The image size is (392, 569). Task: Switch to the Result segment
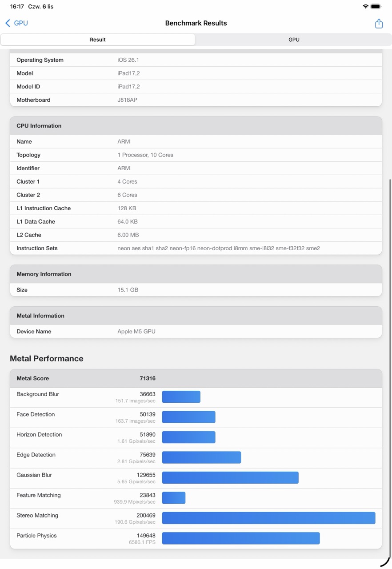pos(98,40)
